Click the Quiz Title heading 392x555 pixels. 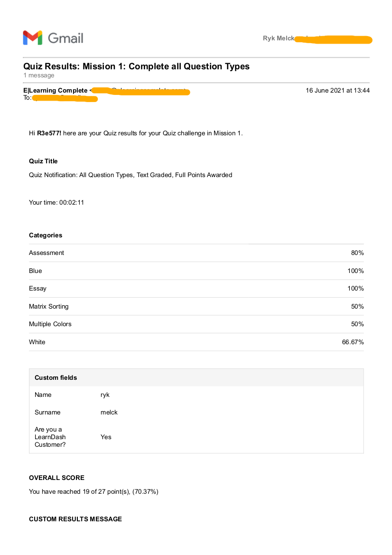[43, 161]
